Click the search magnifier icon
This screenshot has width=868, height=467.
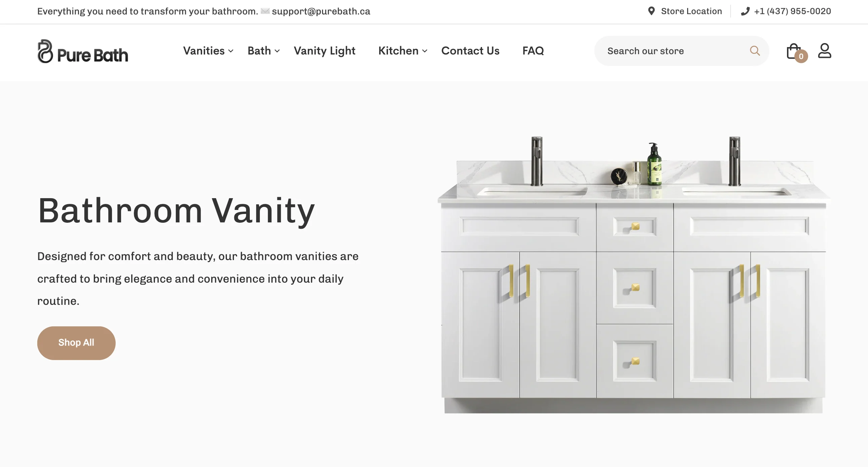(x=755, y=51)
